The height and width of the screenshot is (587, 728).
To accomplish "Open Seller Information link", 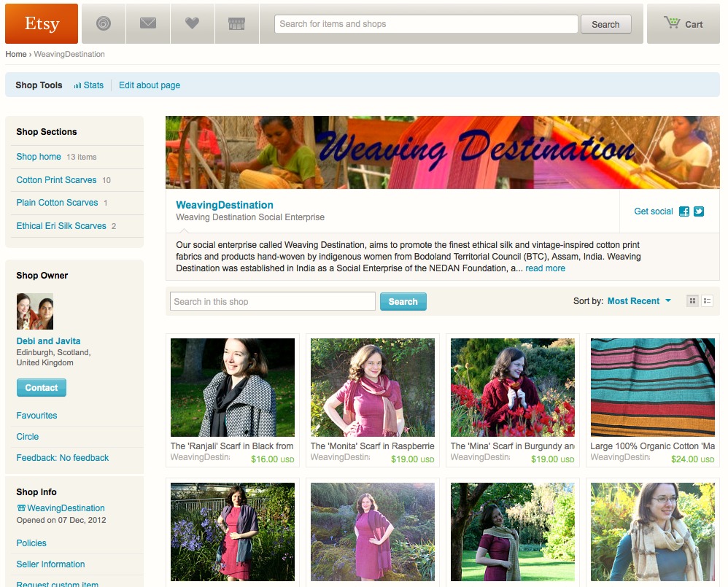I will pos(50,564).
